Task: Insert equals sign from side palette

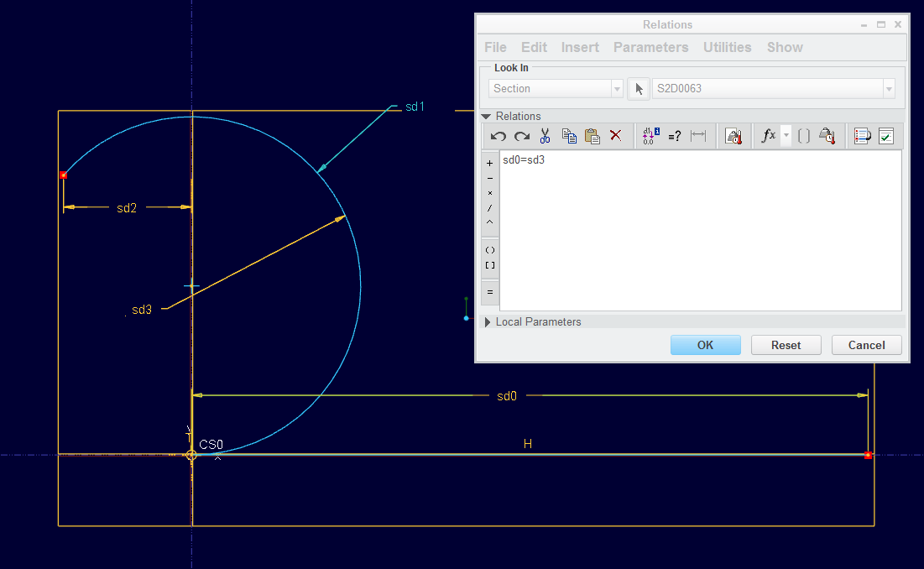Action: pyautogui.click(x=490, y=292)
